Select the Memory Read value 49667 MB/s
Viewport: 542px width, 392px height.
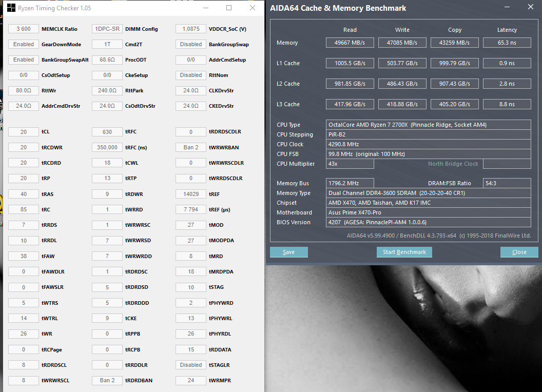pos(350,43)
